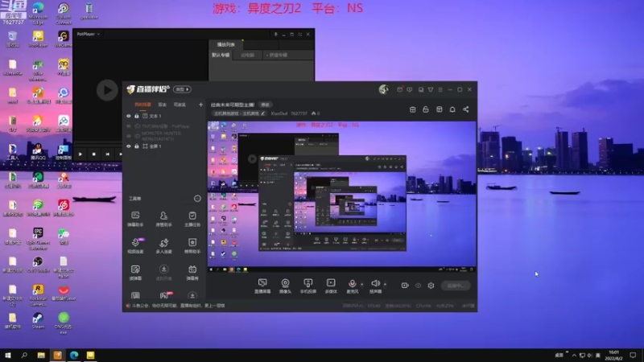Switch layout mode pill next to app logo
This screenshot has width=644, height=362.
[182, 89]
